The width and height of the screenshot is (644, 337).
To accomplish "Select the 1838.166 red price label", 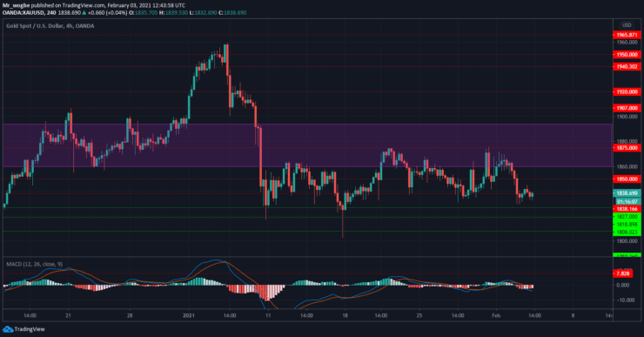I will tap(627, 209).
